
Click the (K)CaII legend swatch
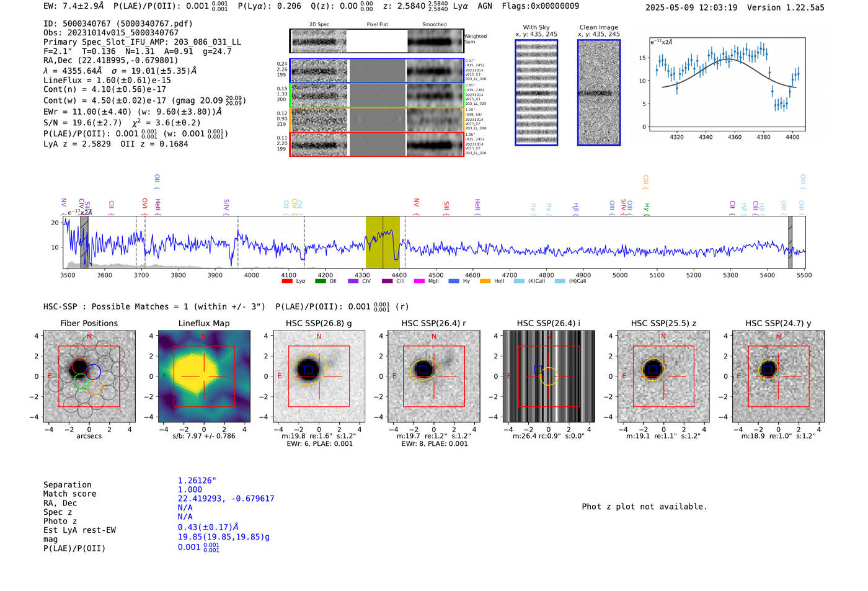coord(519,281)
